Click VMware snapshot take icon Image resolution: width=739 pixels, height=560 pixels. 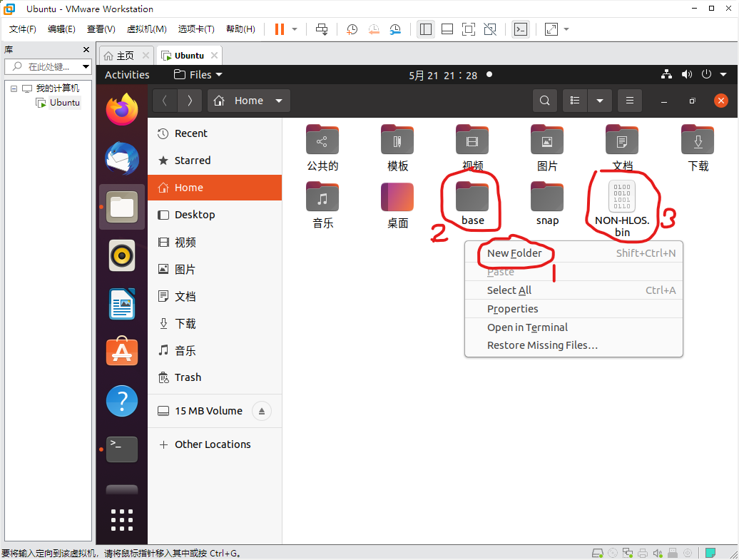point(352,29)
